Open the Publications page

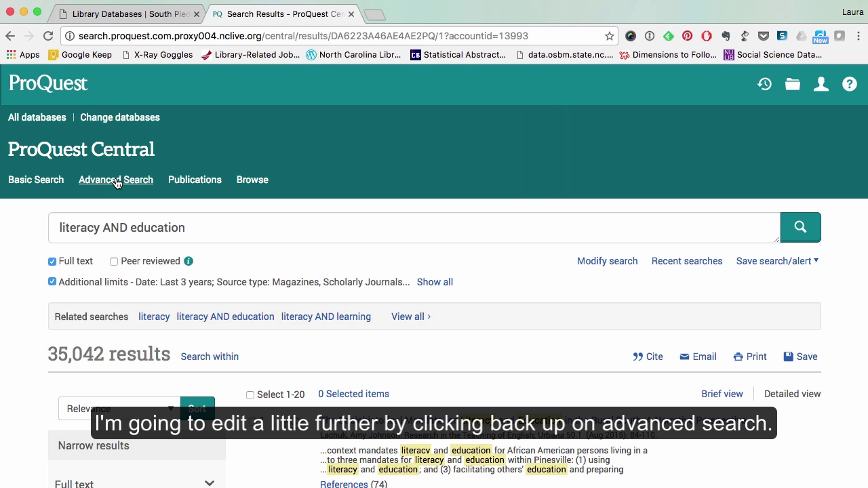pos(195,180)
